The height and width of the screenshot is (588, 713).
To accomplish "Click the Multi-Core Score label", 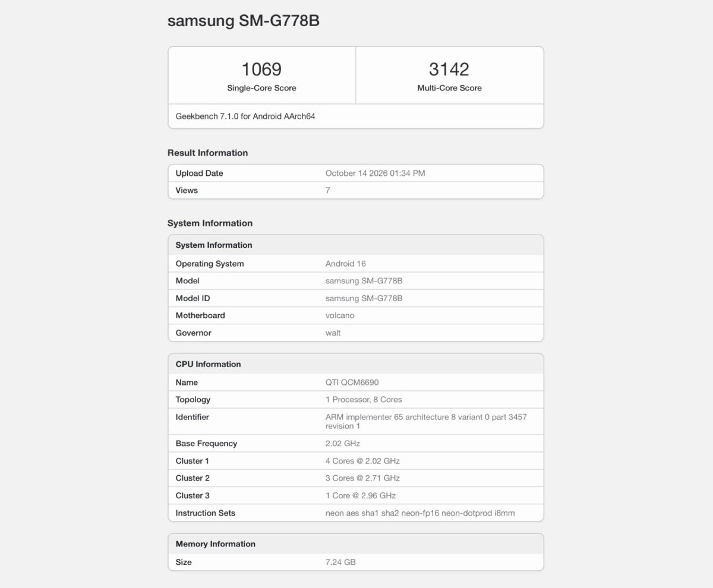I will (x=449, y=88).
